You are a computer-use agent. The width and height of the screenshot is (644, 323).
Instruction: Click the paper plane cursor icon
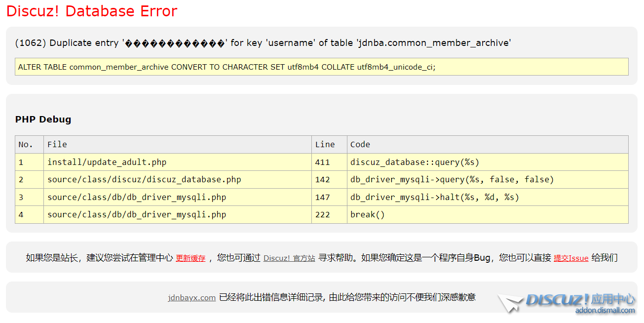click(510, 302)
